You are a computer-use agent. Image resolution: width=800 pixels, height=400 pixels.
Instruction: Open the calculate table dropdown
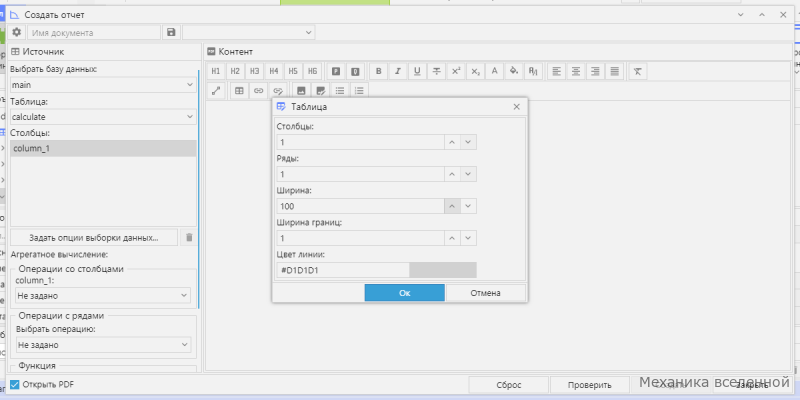pyautogui.click(x=103, y=117)
